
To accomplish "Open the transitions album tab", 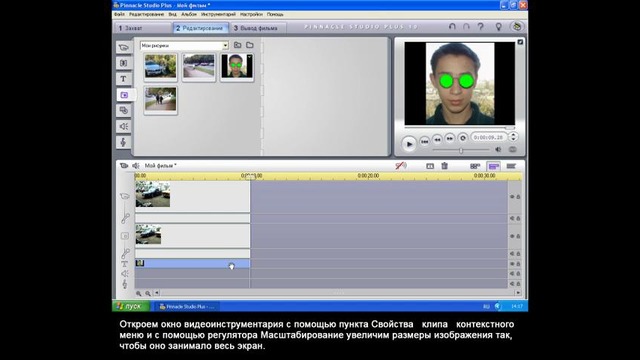I will (124, 63).
